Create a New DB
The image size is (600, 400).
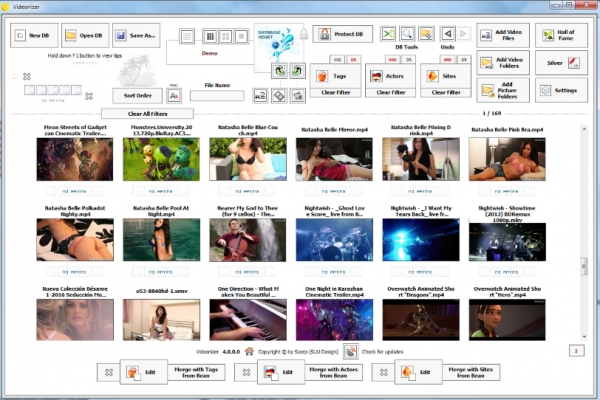(x=34, y=36)
